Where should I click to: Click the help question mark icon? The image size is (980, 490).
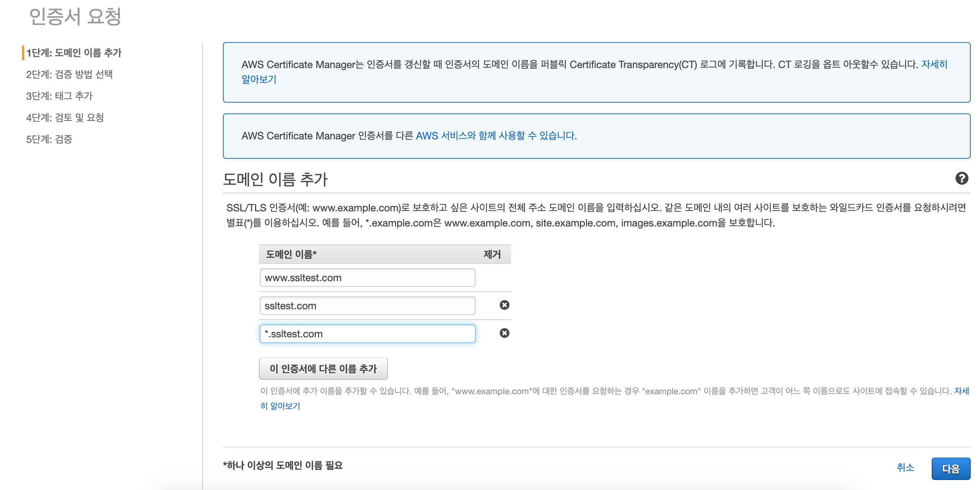pyautogui.click(x=961, y=179)
